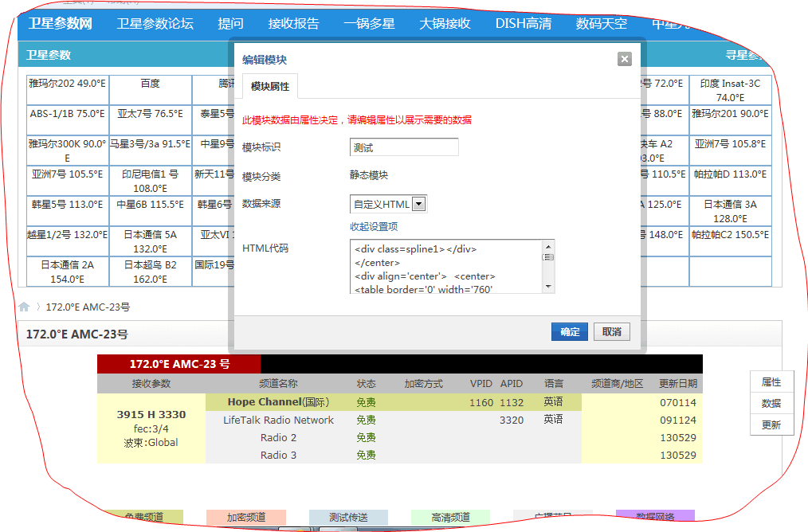
Task: Click the 模块标识 text field
Action: click(404, 147)
